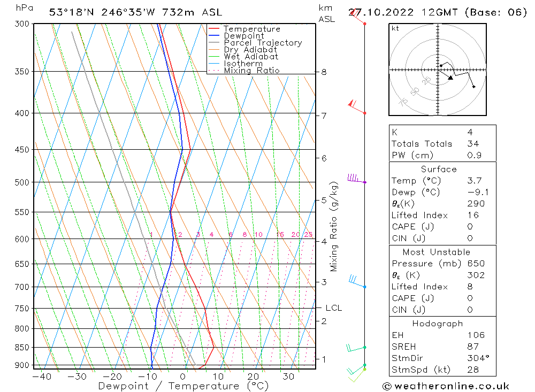This screenshot has width=535, height=392.
Task: Click the surface Dewp (°C) value -9.1
Action: pyautogui.click(x=478, y=192)
